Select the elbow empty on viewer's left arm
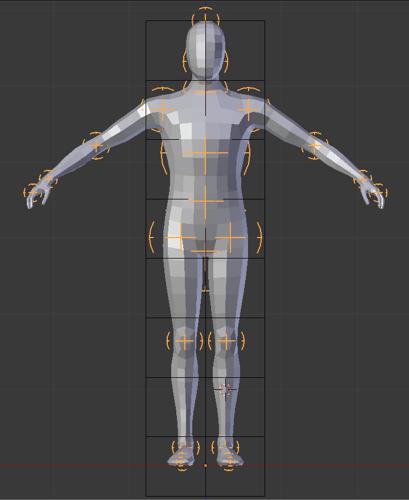The height and width of the screenshot is (500, 409). [x=96, y=146]
